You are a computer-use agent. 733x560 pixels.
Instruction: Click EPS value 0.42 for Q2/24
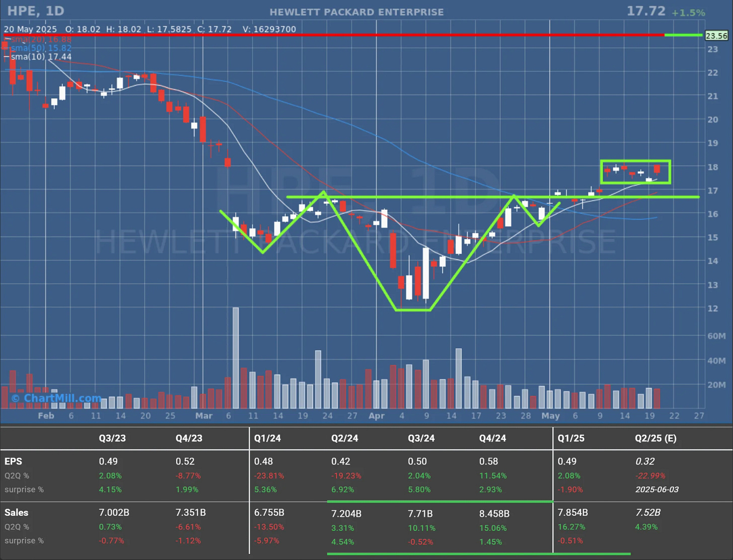pyautogui.click(x=341, y=461)
